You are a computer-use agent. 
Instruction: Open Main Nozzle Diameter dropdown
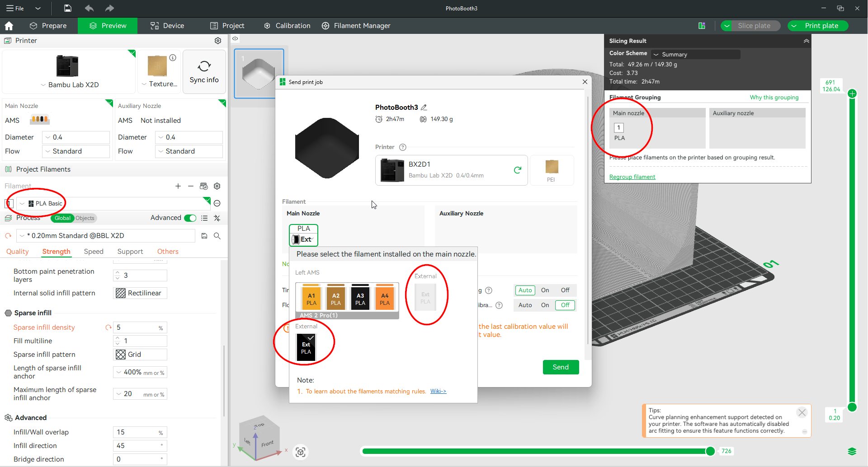(76, 137)
